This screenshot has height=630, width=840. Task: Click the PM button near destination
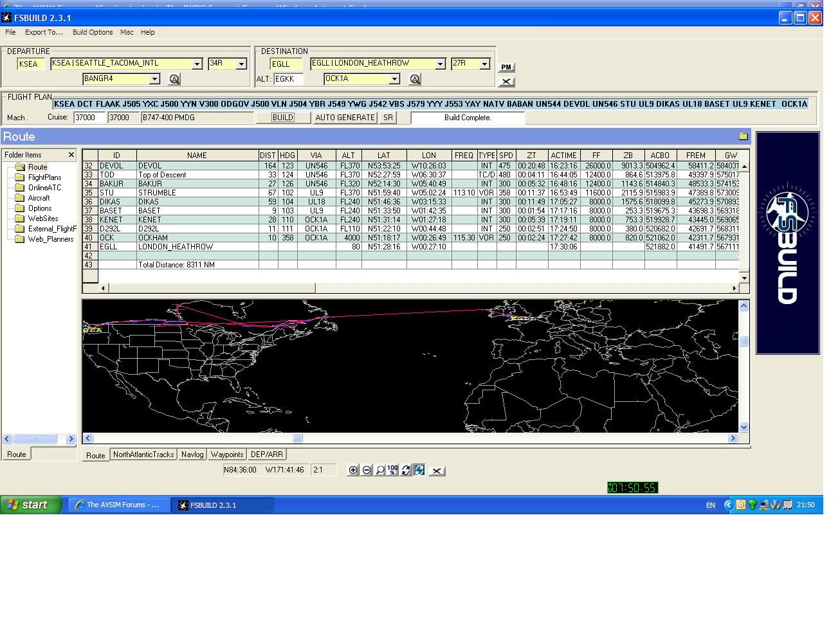click(506, 67)
